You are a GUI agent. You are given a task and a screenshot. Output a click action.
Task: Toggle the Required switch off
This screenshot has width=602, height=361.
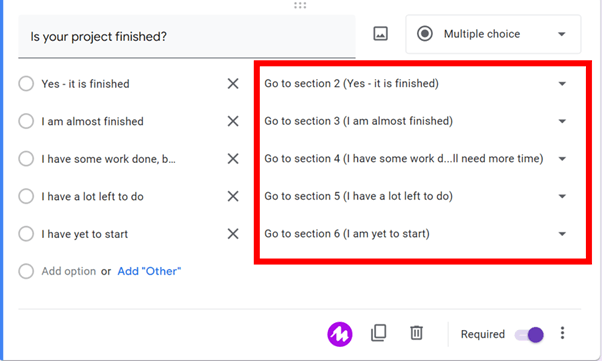tap(529, 335)
